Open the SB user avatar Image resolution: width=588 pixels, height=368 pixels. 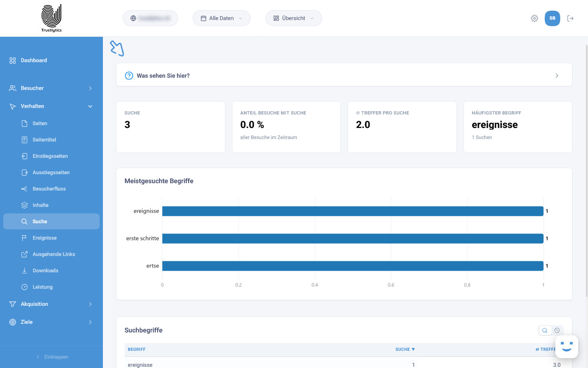pos(552,18)
